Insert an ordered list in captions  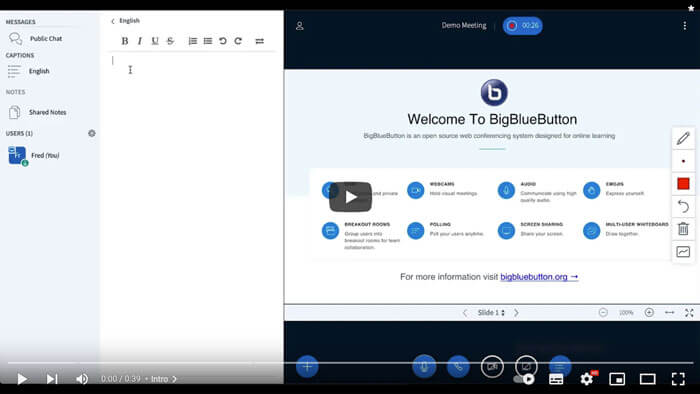tap(192, 41)
